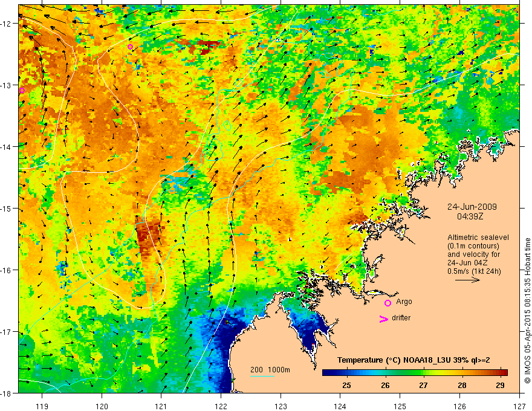Click the -13 latitude axis label
The height and width of the screenshot is (411, 532).
pos(6,85)
